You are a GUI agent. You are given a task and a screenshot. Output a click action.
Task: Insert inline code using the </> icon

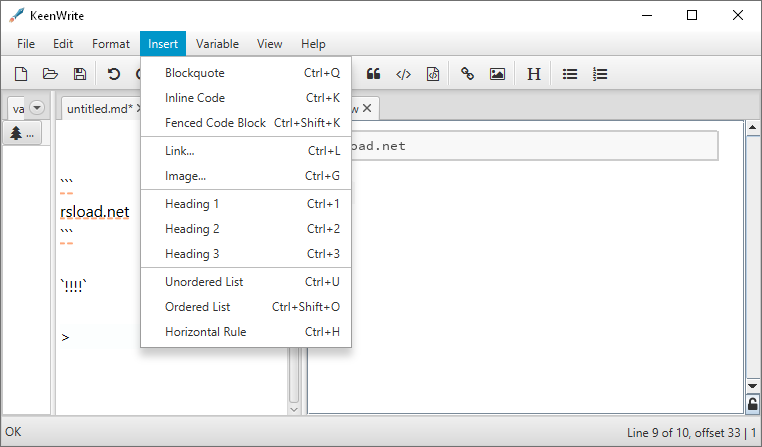coord(403,74)
